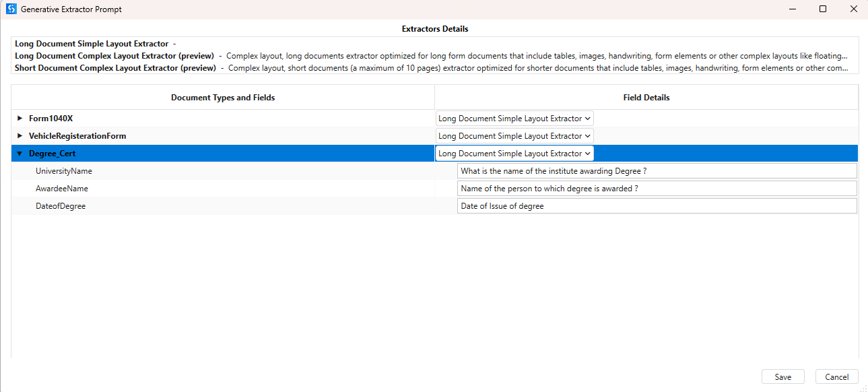The width and height of the screenshot is (868, 392).
Task: Click the Document Types and Fields column header
Action: click(223, 98)
